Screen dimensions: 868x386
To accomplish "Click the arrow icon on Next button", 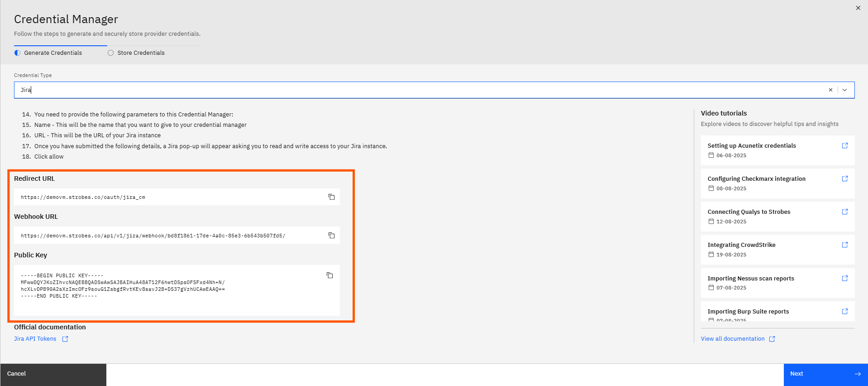I will pyautogui.click(x=858, y=374).
